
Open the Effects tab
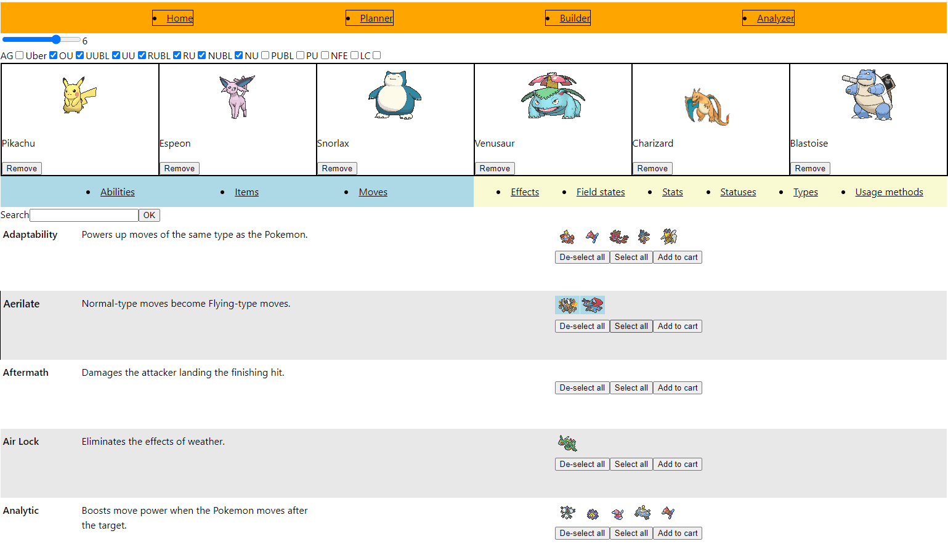point(525,192)
